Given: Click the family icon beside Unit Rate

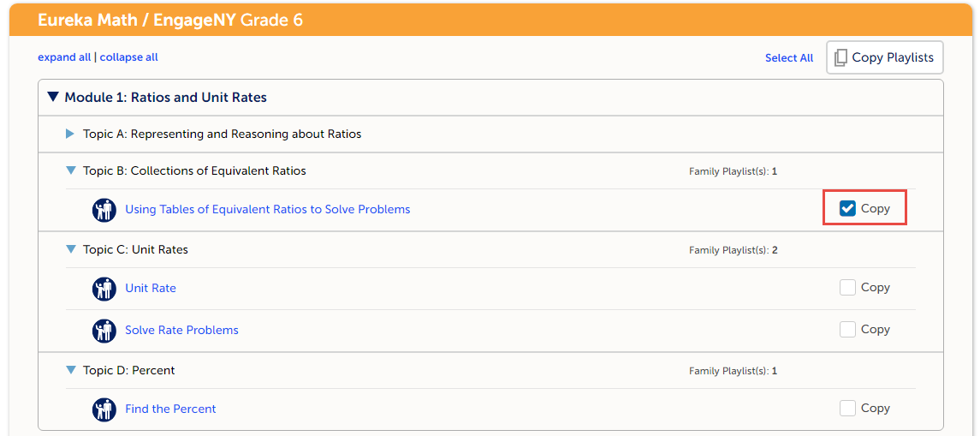Looking at the screenshot, I should (104, 289).
